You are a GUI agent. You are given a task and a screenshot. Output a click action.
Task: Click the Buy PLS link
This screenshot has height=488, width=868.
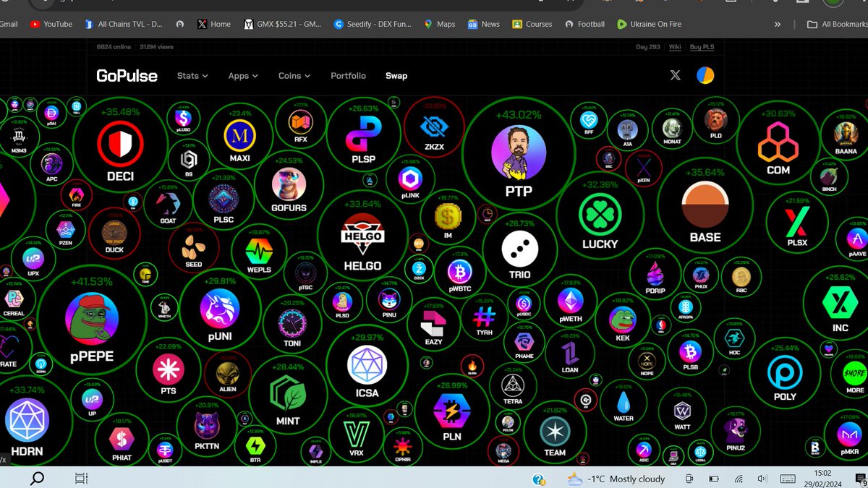702,47
